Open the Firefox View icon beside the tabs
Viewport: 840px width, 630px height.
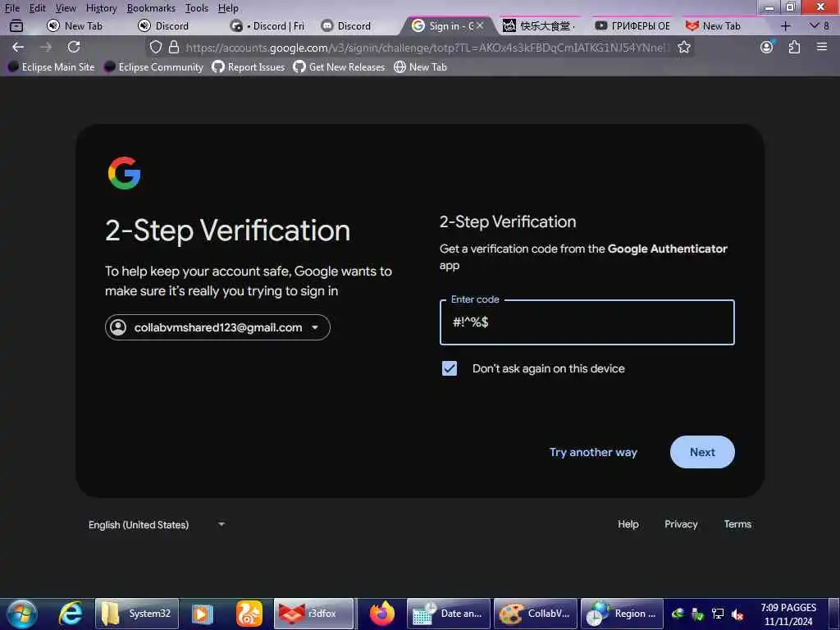coord(16,25)
